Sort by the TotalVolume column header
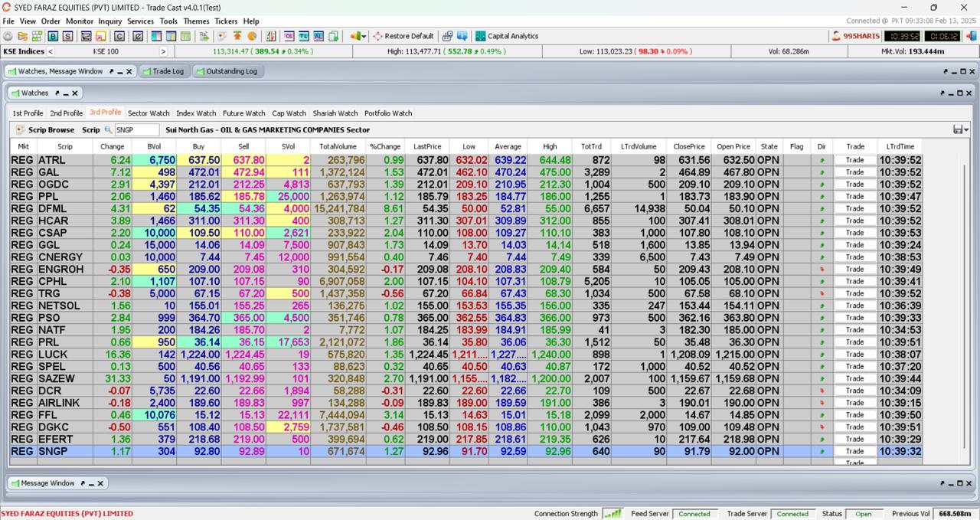 pos(338,146)
